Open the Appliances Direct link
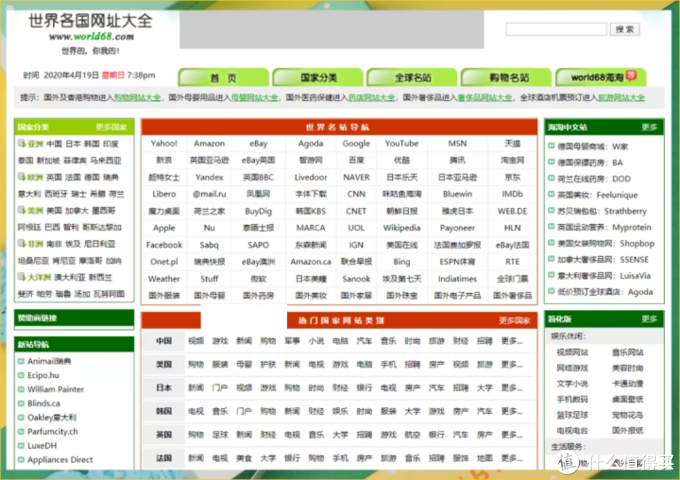680x480 pixels. 60,460
